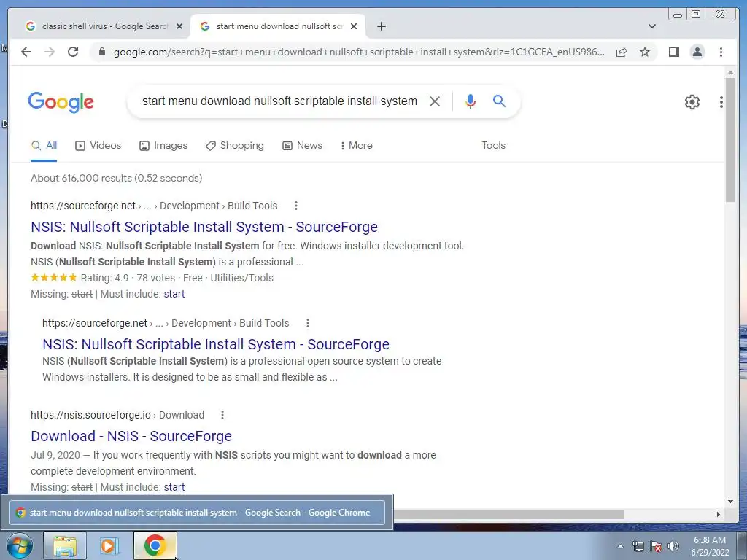Screen dimensions: 747x560
Task: Open the Windows Start orb
Action: 20,545
